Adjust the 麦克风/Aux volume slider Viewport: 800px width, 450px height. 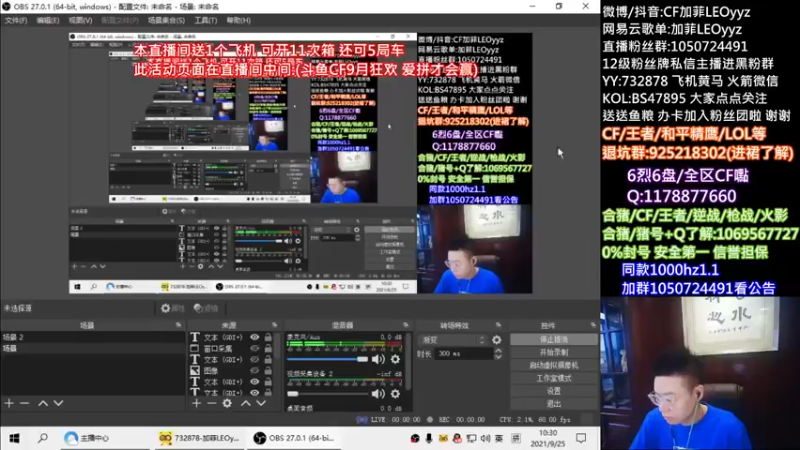327,359
